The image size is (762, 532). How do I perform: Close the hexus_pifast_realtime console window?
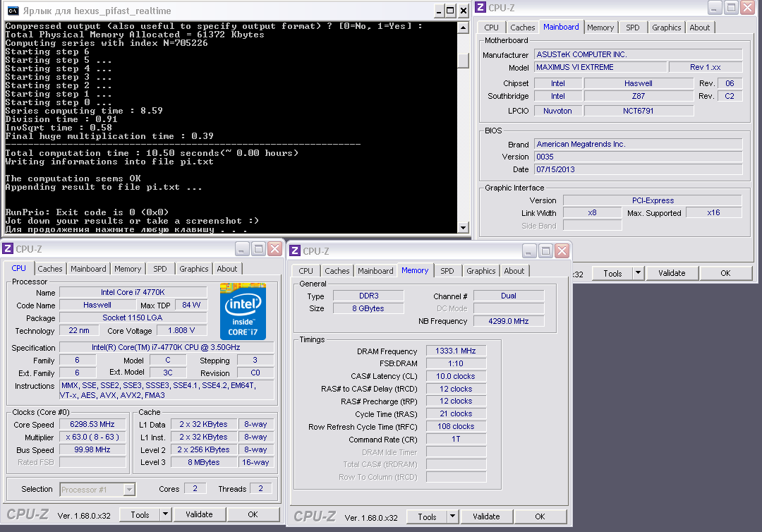pos(463,11)
